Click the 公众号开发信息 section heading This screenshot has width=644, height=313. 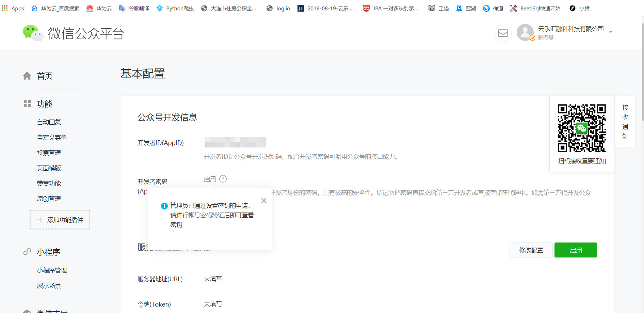[x=167, y=117]
